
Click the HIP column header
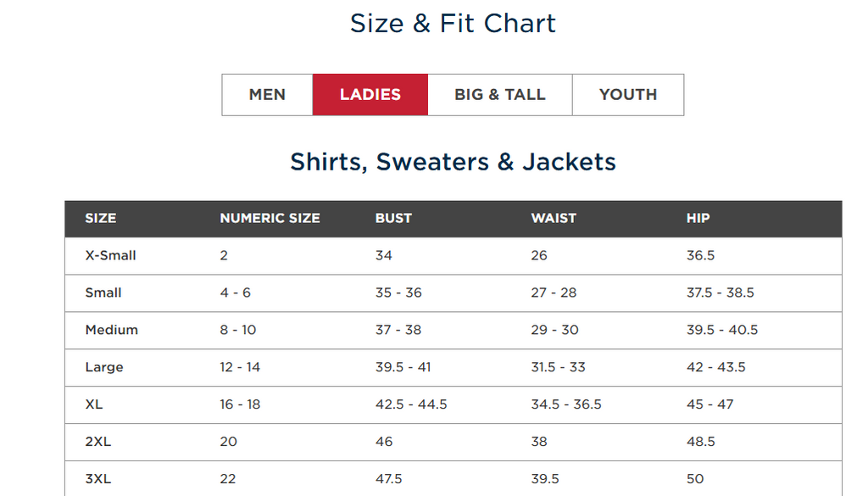(698, 218)
